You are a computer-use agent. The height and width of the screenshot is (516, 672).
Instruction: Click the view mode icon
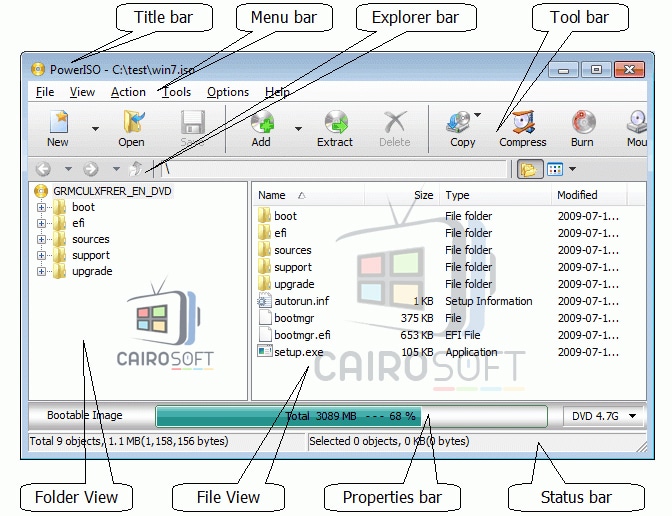(x=555, y=169)
